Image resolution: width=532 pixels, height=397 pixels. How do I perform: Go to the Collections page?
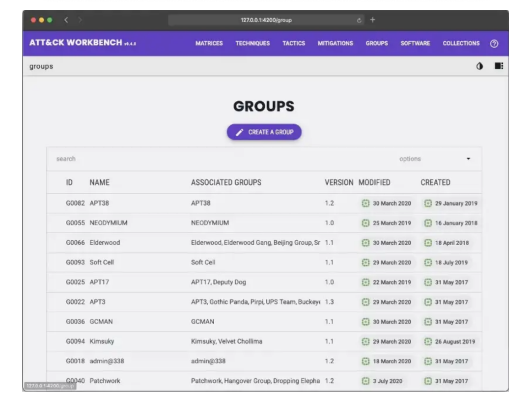pos(461,43)
